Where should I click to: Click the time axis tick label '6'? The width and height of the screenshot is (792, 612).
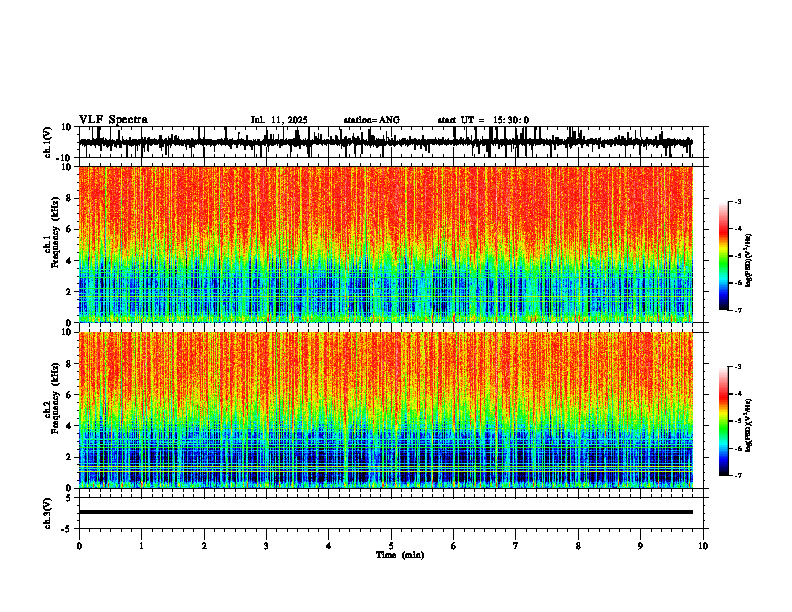453,546
